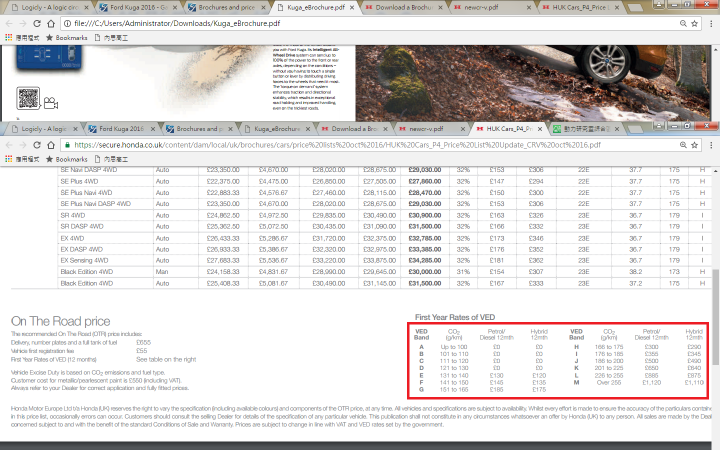This screenshot has height=450, width=720.
Task: Switch to Brochures and price tab in Kuga window
Action: pyautogui.click(x=227, y=7)
